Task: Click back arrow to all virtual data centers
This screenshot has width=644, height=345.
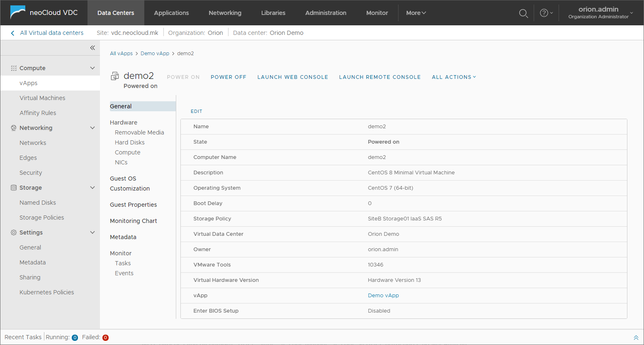Action: pyautogui.click(x=12, y=33)
